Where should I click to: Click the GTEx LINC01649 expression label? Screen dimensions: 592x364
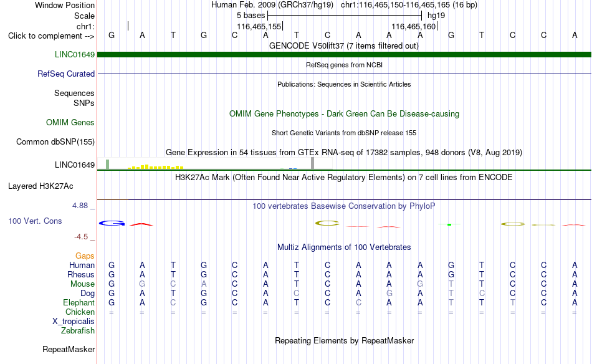(74, 165)
